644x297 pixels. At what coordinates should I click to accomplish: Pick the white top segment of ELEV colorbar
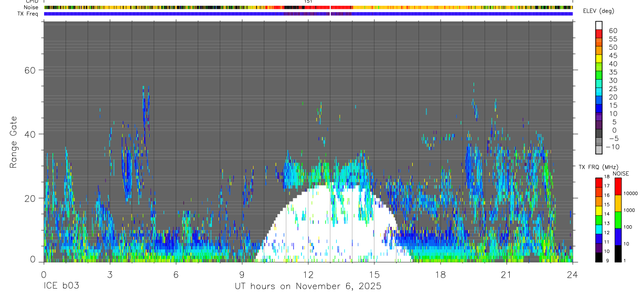(599, 25)
